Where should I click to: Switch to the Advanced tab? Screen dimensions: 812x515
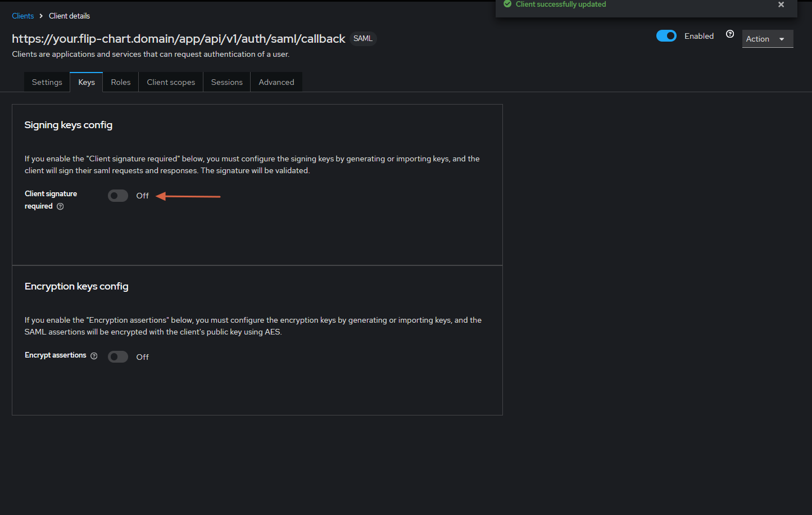click(x=276, y=82)
